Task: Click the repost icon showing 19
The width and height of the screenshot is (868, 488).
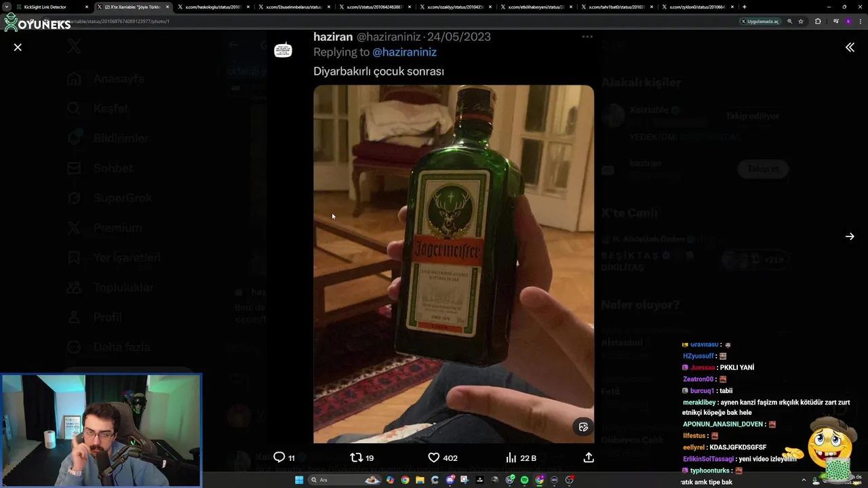Action: (356, 457)
